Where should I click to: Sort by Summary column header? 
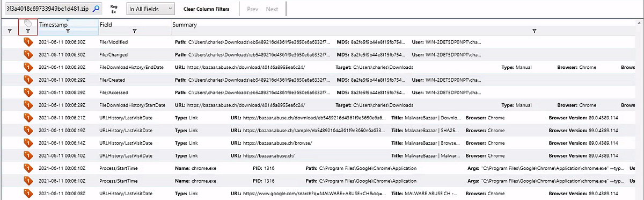coord(185,25)
